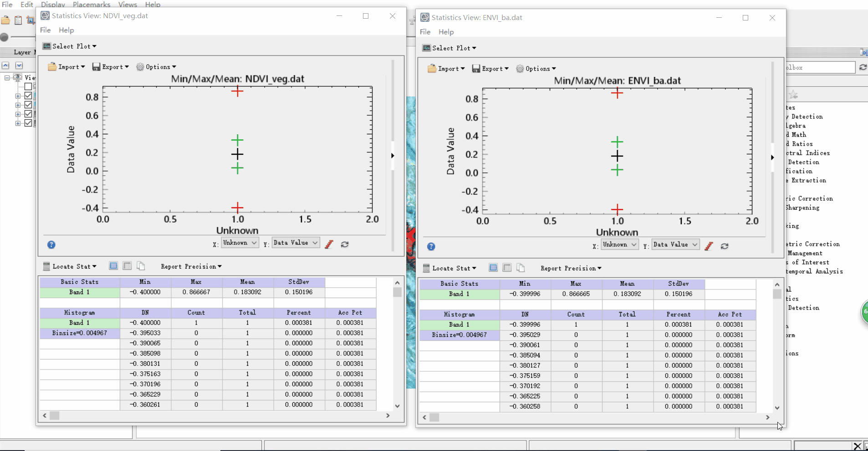
Task: Toggle the unchecked layer checkbox under View
Action: (x=28, y=86)
